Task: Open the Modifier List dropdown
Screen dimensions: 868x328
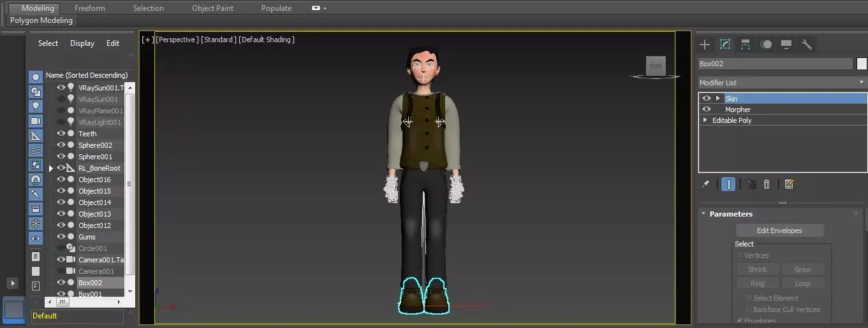Action: coord(783,83)
